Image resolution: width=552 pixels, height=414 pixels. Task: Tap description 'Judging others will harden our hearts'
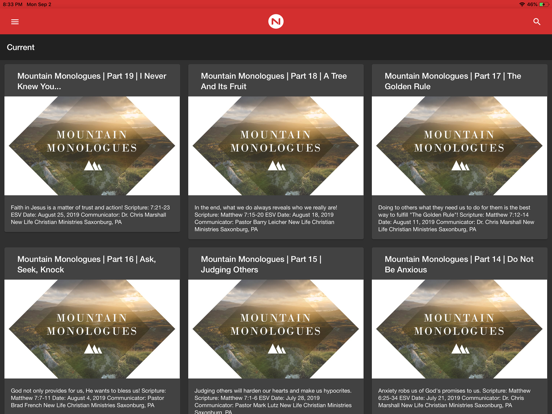273,401
